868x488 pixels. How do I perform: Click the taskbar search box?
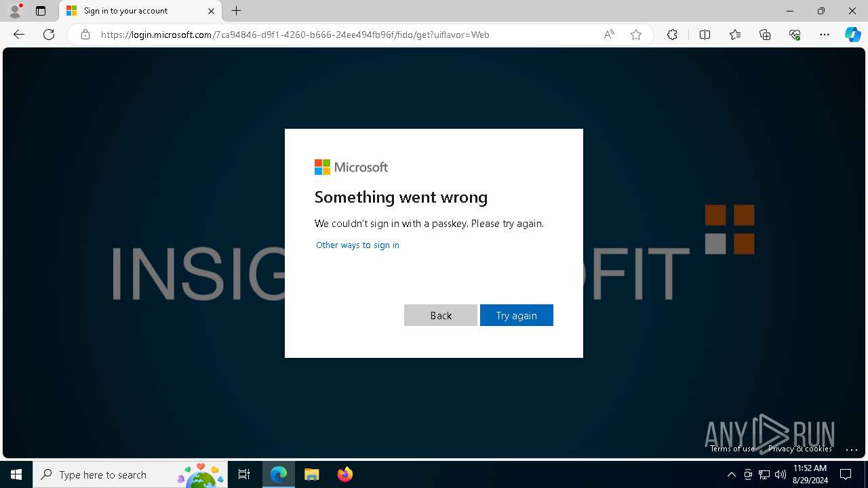(131, 474)
